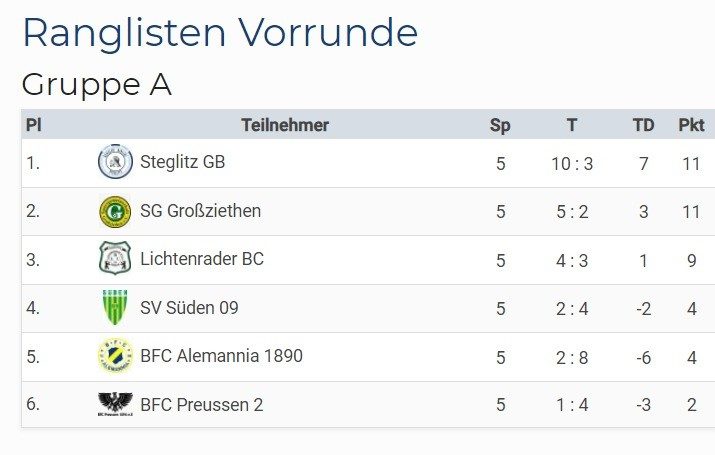Open the Steglitz GB team name
Viewport: 715px width, 455px height.
(x=182, y=162)
